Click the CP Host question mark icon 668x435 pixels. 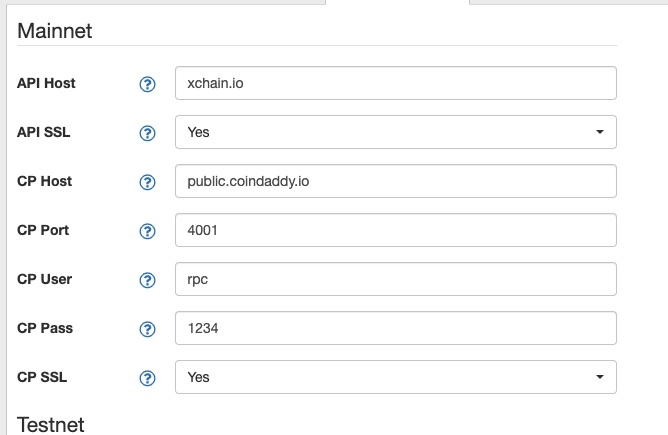pyautogui.click(x=147, y=182)
